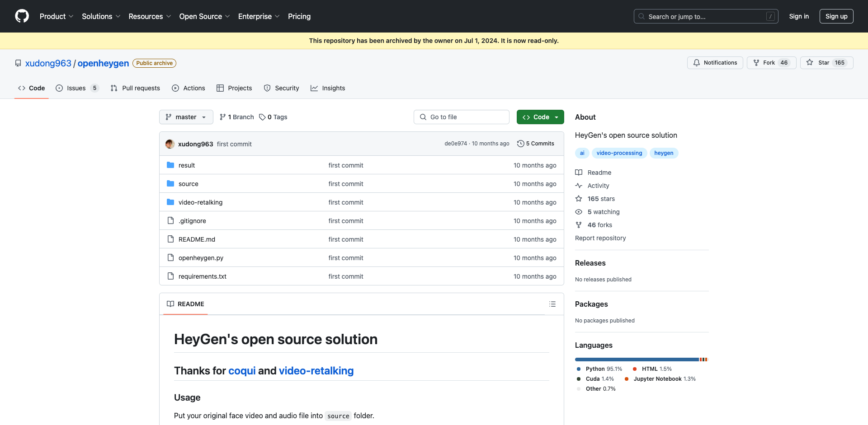Viewport: 868px width, 425px height.
Task: Click the eye icon beside 5 watching
Action: pos(579,212)
